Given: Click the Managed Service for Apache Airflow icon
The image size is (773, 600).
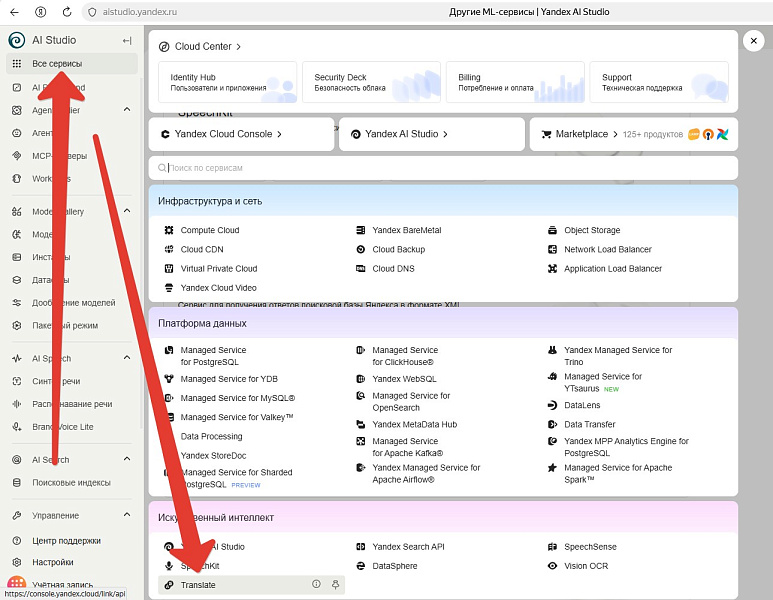Looking at the screenshot, I should click(x=361, y=467).
